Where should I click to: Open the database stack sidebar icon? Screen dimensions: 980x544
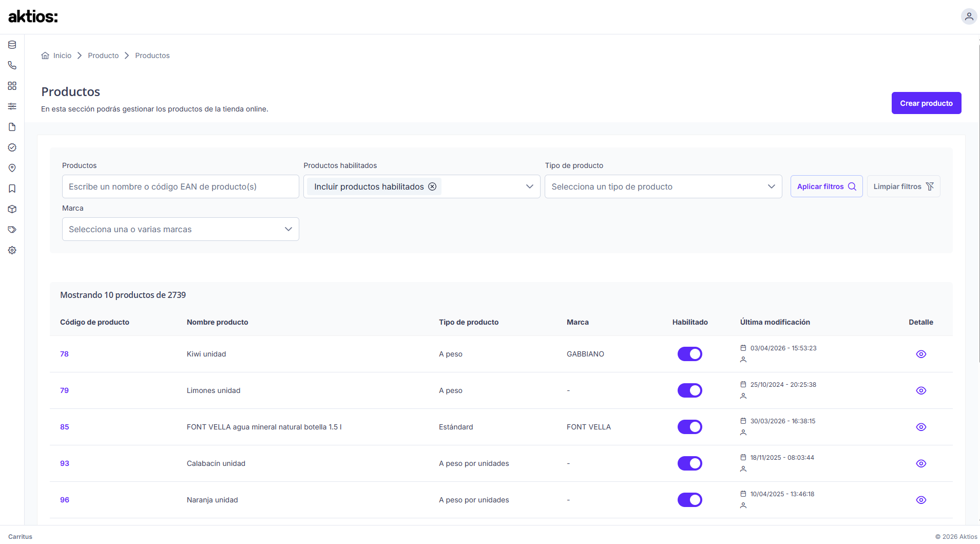point(12,45)
